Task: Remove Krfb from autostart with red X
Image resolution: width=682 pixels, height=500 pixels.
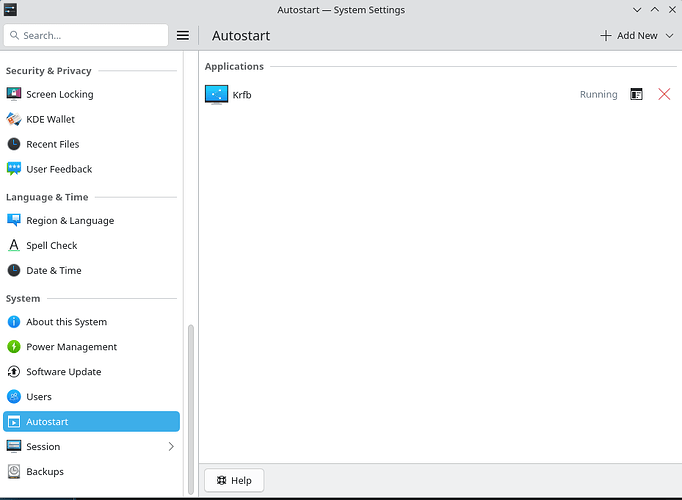Action: point(664,95)
